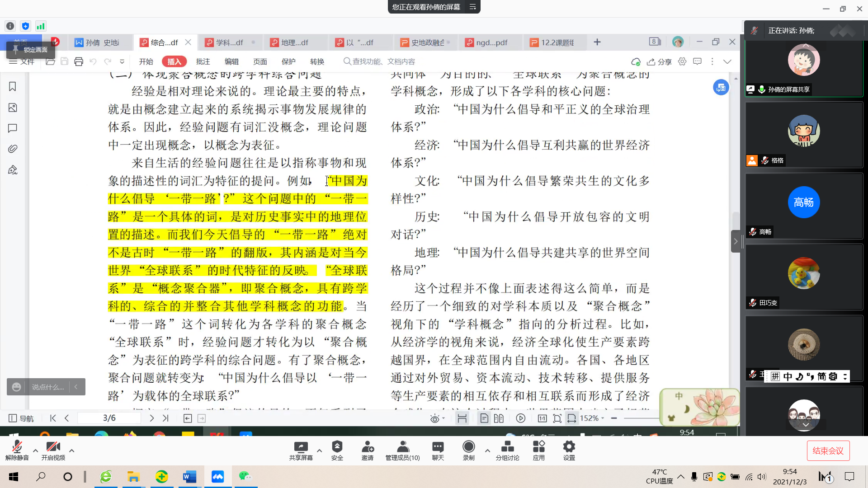
Task: Collapse the participant video side panel
Action: pos(736,241)
